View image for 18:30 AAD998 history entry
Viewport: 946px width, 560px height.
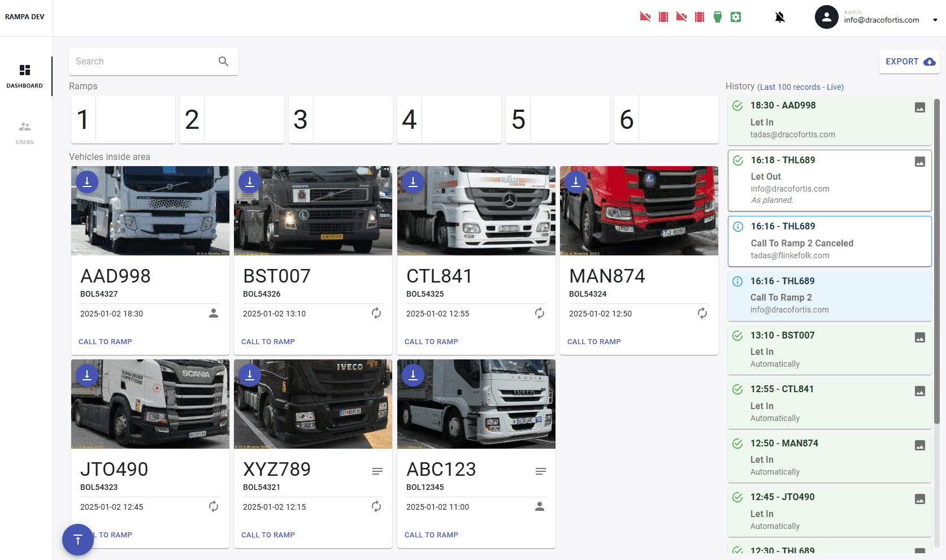point(920,107)
